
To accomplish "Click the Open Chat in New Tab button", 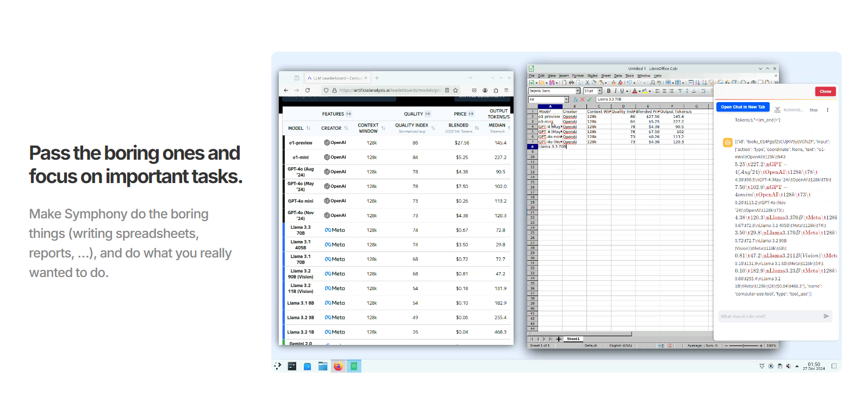I will pyautogui.click(x=743, y=107).
